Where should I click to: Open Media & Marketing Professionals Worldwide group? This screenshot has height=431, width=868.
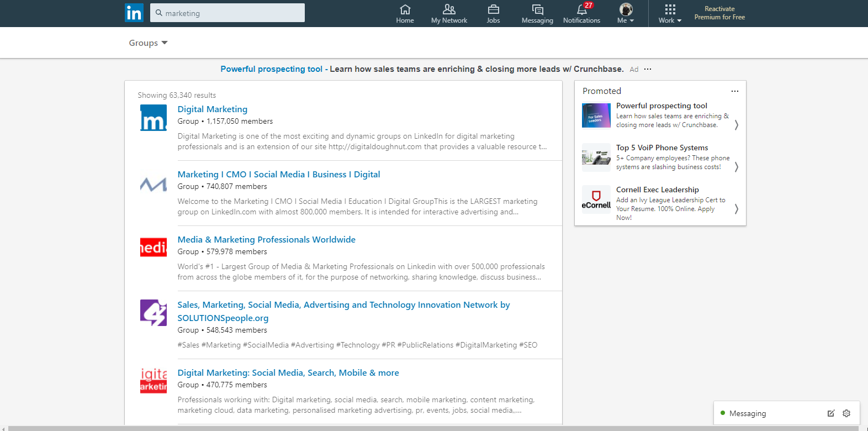click(266, 240)
